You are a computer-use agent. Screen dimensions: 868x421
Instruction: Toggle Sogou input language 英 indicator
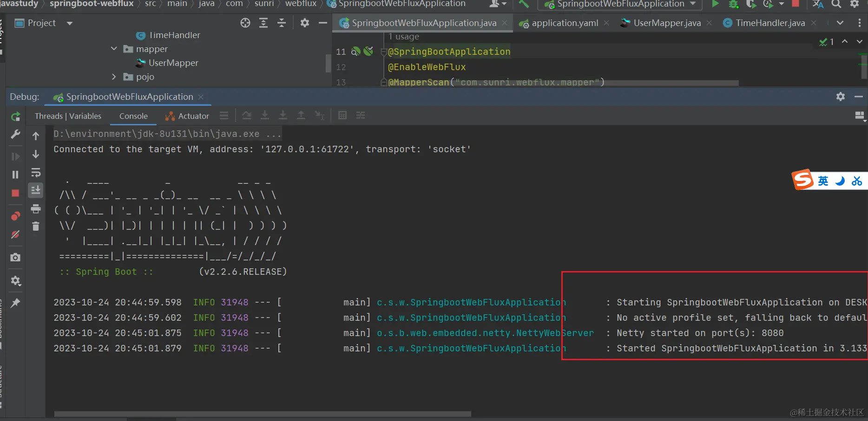coord(823,181)
